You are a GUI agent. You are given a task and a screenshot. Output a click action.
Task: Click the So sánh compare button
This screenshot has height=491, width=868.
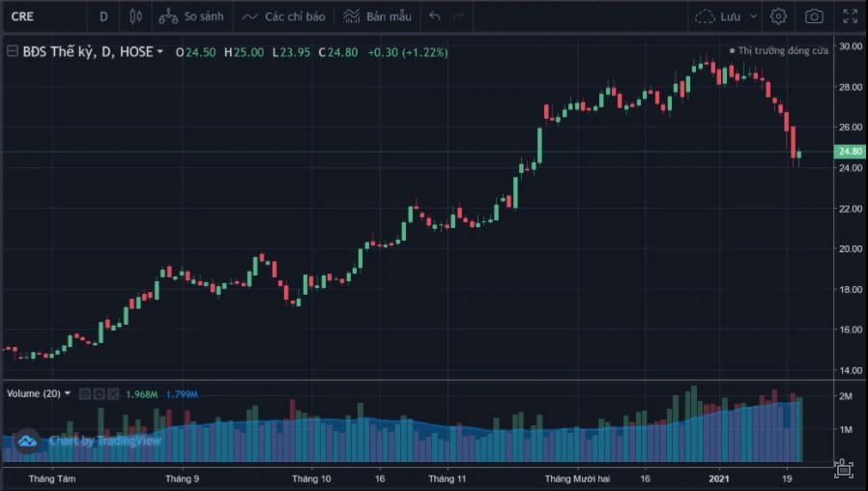pos(190,16)
